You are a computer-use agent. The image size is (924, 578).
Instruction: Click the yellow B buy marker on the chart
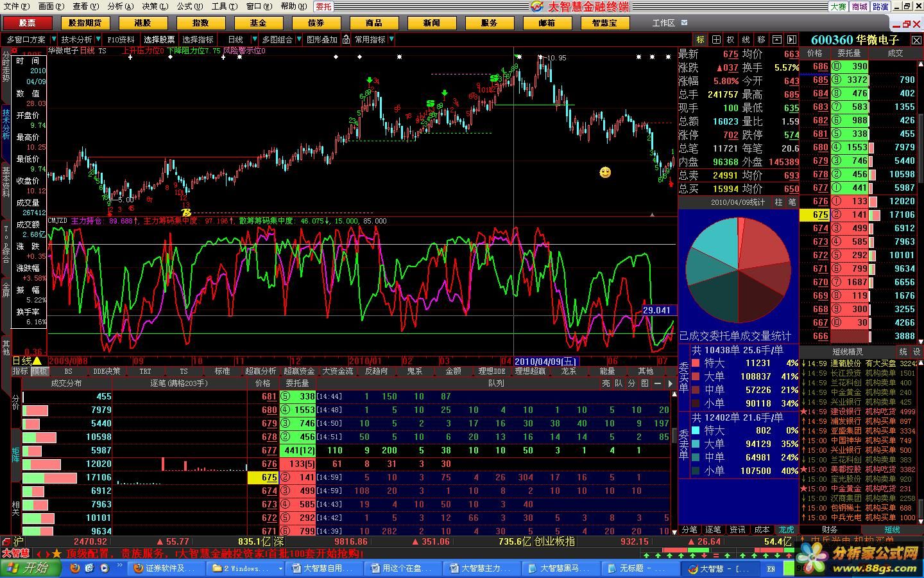coord(186,213)
